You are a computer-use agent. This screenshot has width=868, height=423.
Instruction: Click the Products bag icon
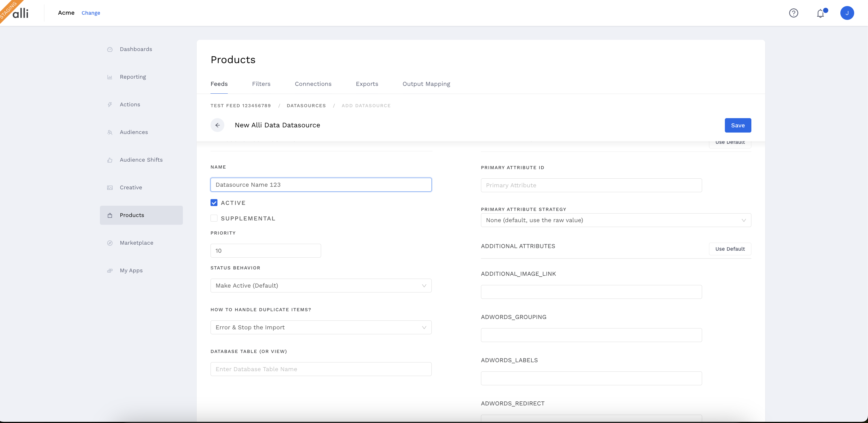click(110, 215)
